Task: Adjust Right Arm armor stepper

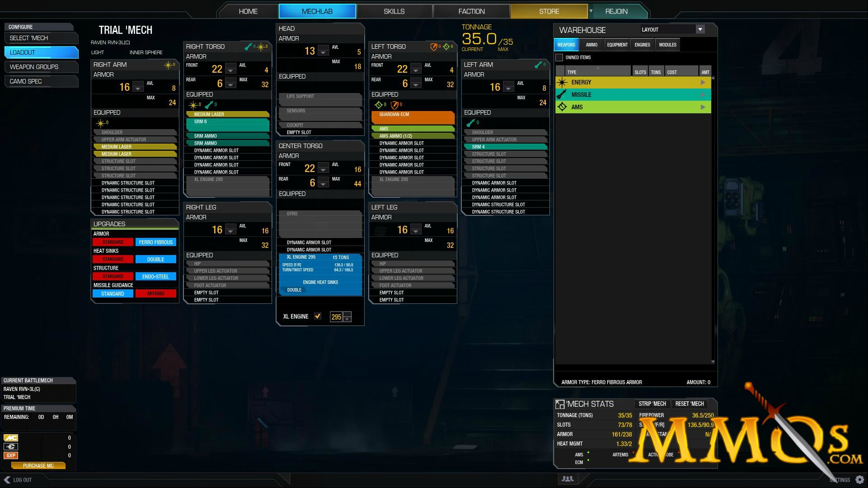Action: pyautogui.click(x=138, y=87)
